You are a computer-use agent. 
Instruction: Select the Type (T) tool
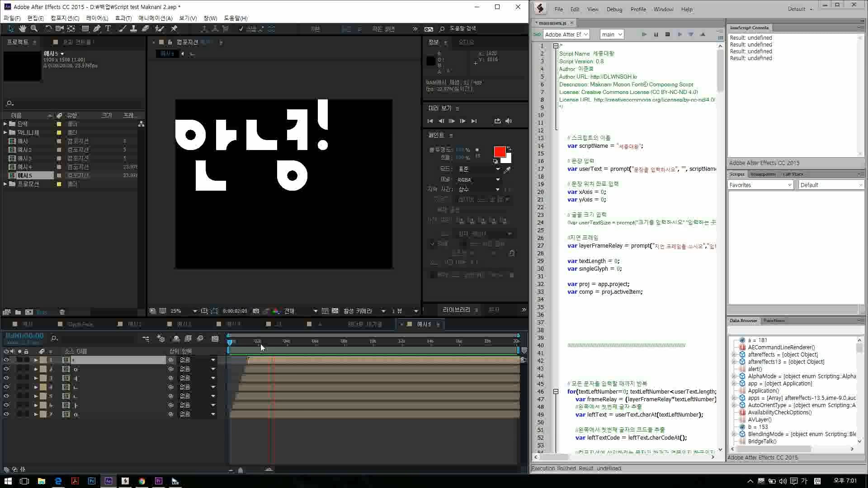(x=108, y=28)
